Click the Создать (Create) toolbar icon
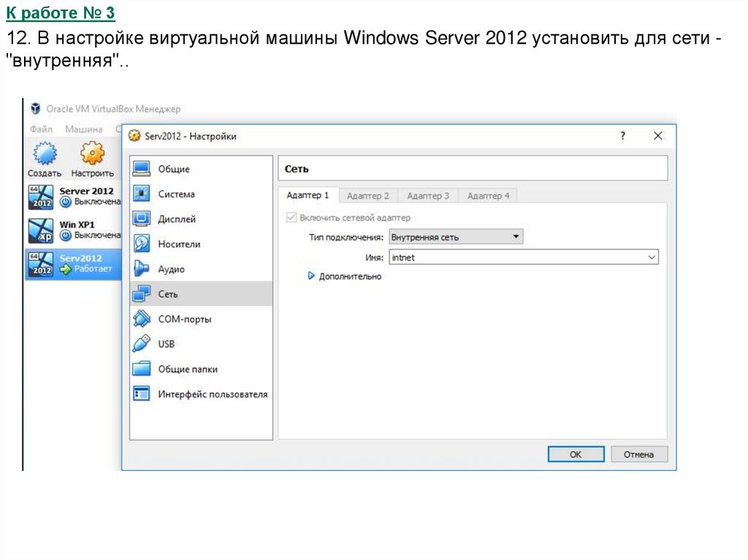The height and width of the screenshot is (560, 748). tap(45, 155)
